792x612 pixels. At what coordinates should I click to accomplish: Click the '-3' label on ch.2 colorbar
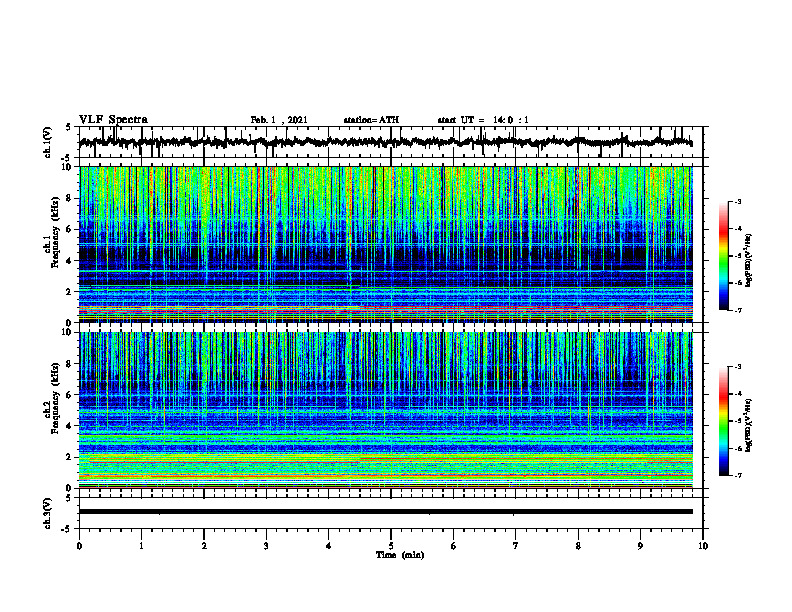[737, 367]
